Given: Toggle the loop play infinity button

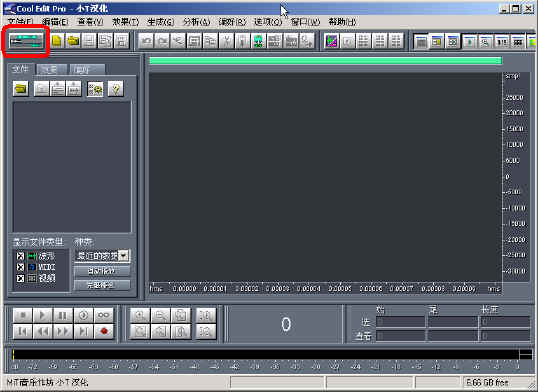Looking at the screenshot, I should click(104, 315).
